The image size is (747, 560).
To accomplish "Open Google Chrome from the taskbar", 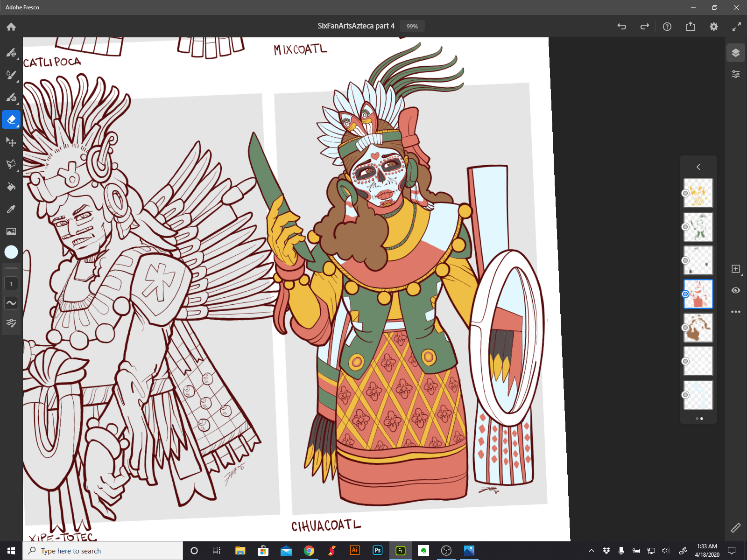I will coord(309,551).
